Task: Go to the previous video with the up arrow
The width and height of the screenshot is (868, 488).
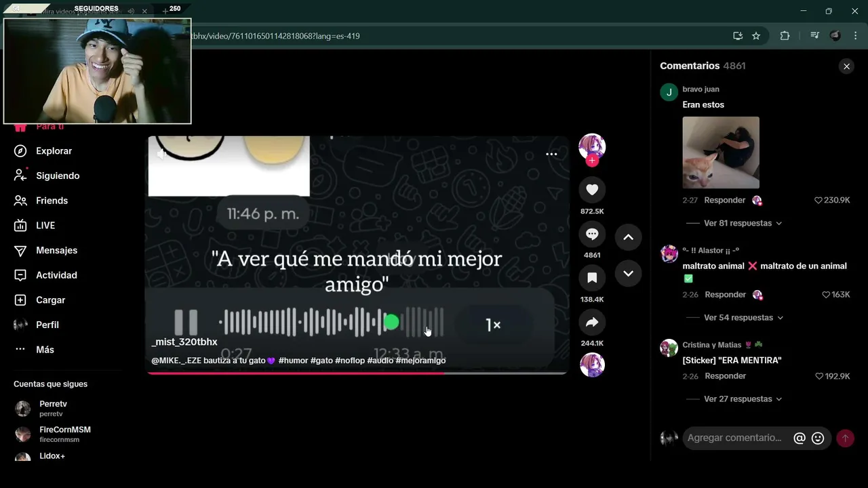Action: click(628, 237)
